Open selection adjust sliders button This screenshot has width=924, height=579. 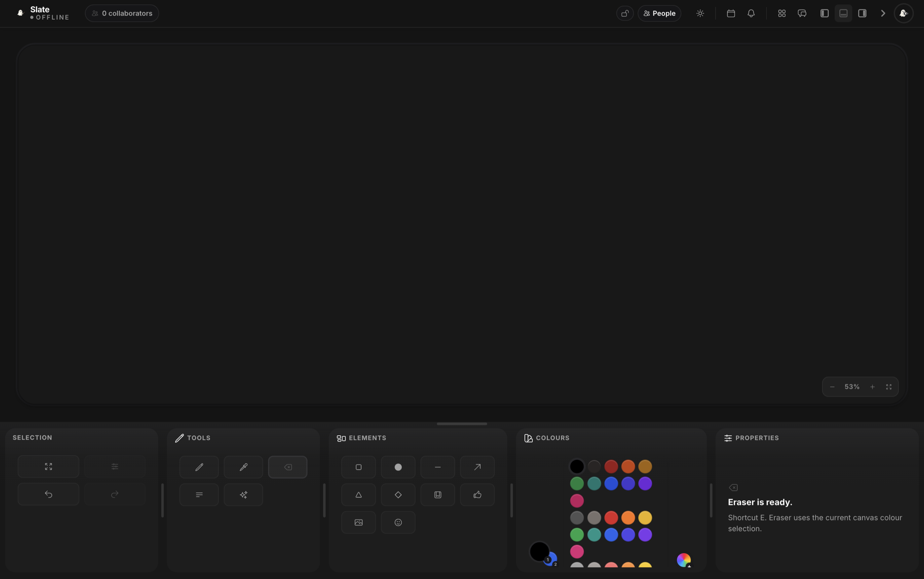(x=115, y=466)
